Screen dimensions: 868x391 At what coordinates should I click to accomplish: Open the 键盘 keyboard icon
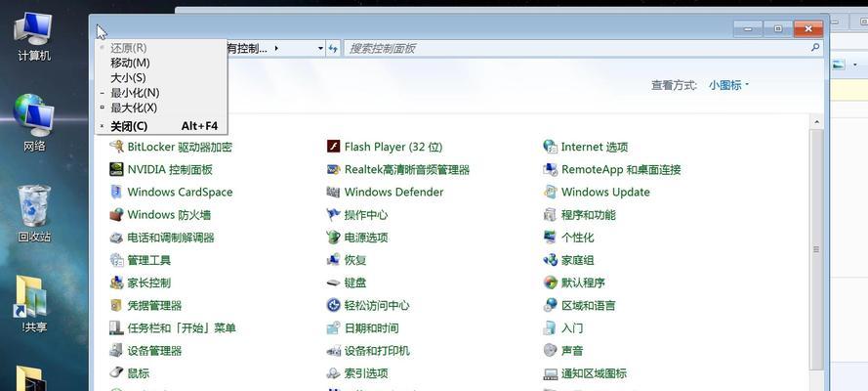tap(333, 282)
